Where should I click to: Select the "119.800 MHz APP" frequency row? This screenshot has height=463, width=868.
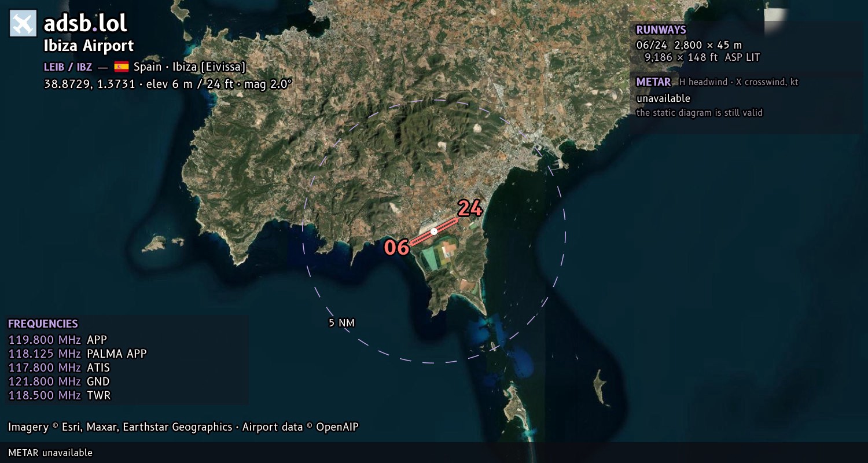tap(58, 340)
